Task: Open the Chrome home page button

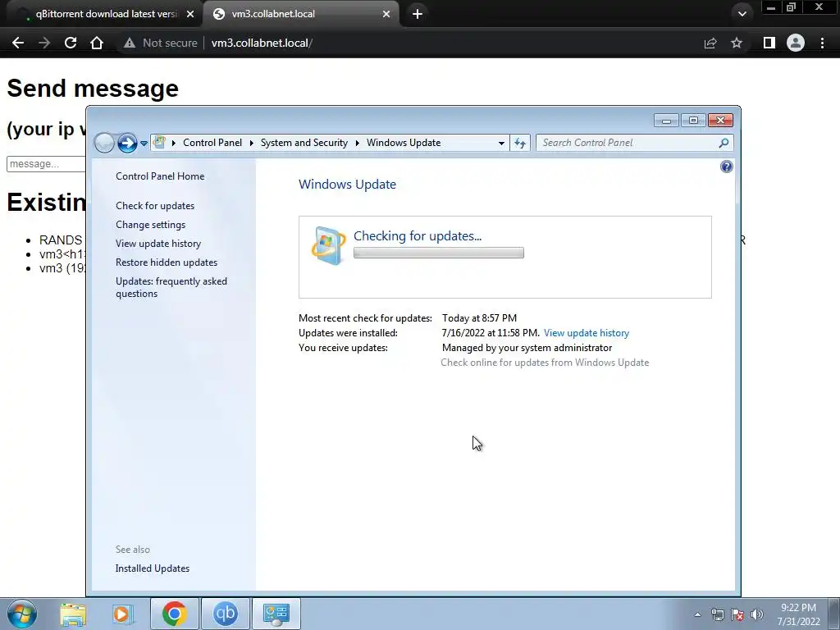Action: pos(97,43)
